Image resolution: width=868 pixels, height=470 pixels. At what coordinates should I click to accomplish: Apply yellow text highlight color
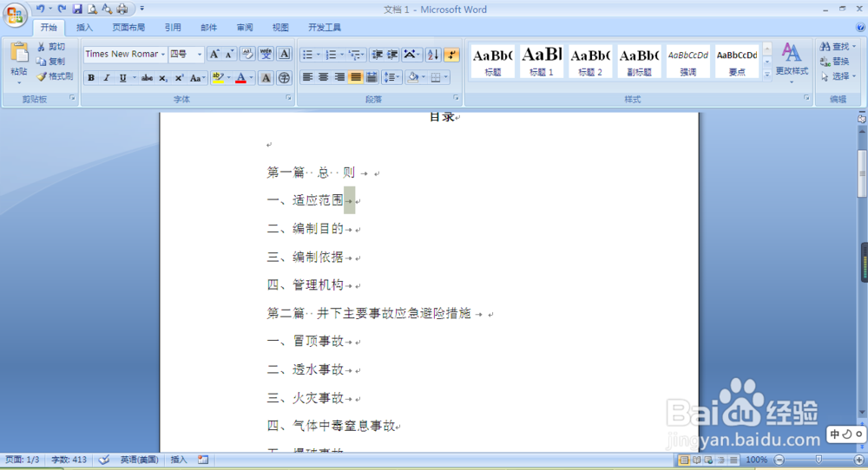coord(218,78)
